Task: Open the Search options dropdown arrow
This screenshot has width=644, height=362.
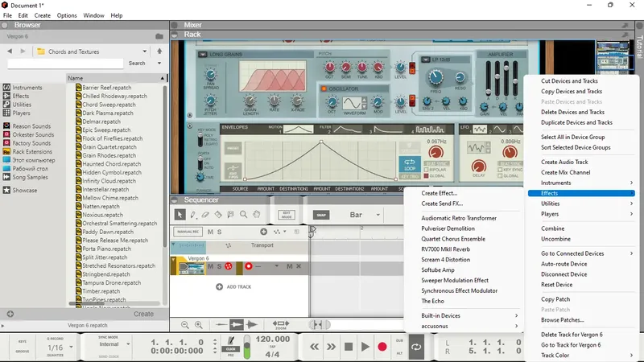Action: click(x=159, y=64)
